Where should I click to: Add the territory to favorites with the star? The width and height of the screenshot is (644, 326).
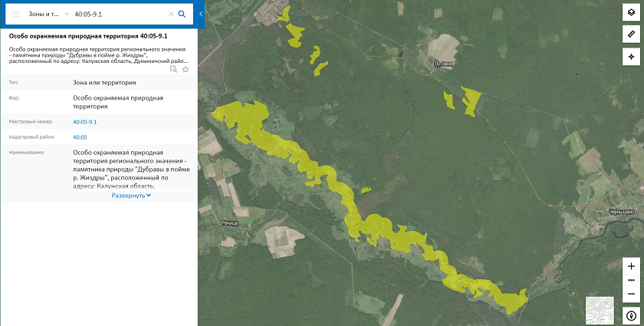185,69
